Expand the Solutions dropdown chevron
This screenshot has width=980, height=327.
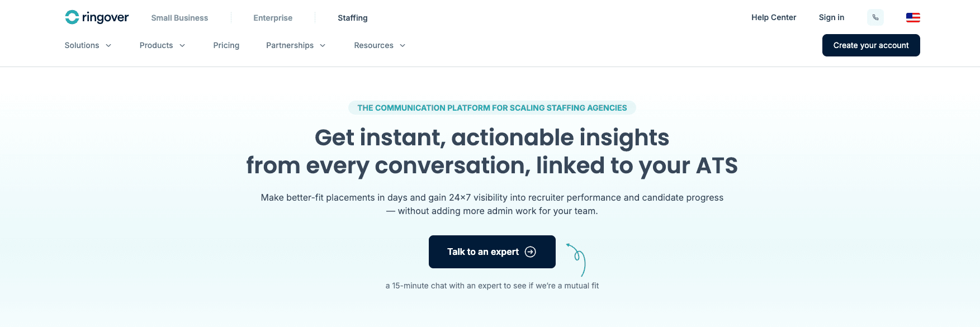point(108,46)
